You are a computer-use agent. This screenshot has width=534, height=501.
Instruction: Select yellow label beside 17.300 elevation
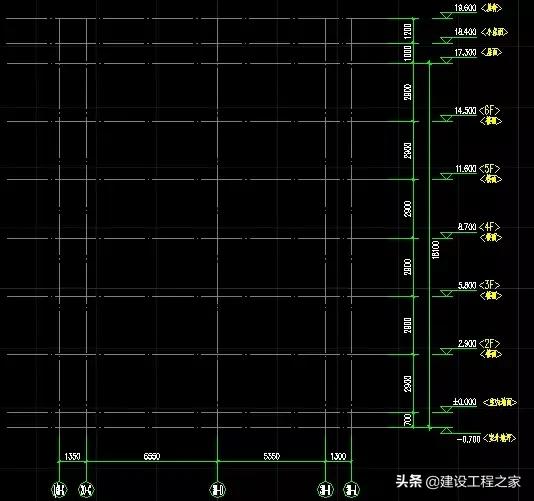pos(491,52)
